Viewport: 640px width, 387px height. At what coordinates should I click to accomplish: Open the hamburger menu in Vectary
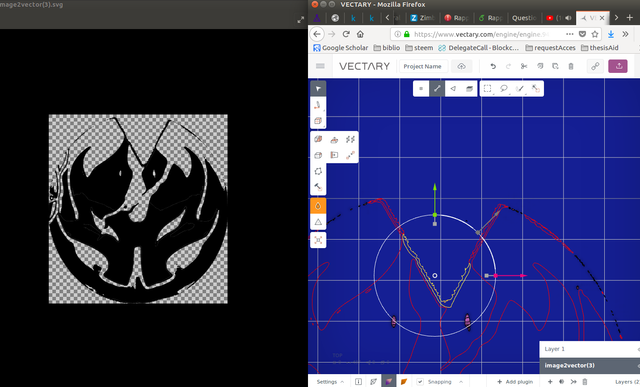[320, 66]
